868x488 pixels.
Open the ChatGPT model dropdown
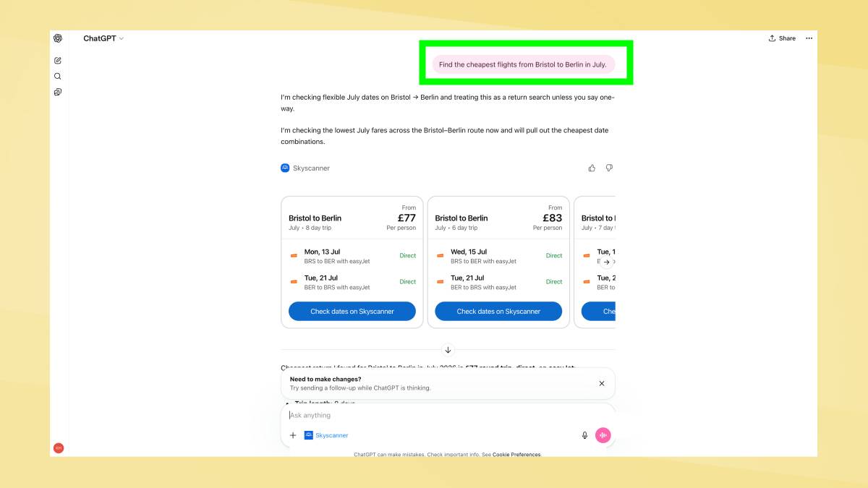[103, 38]
